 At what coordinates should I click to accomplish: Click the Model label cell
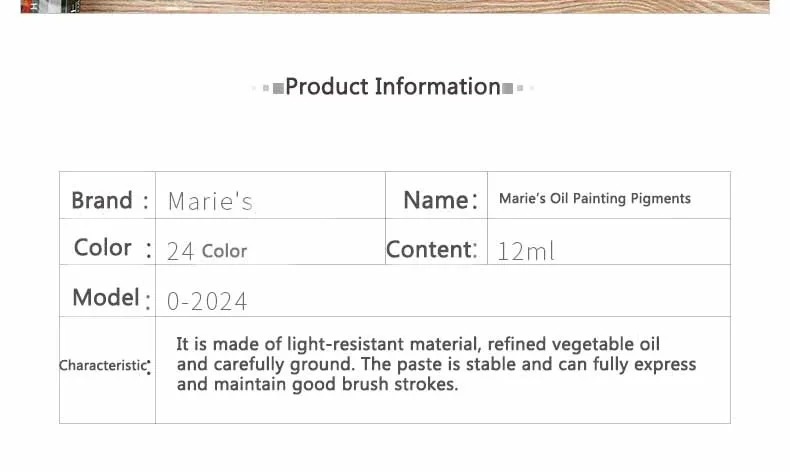pyautogui.click(x=107, y=291)
